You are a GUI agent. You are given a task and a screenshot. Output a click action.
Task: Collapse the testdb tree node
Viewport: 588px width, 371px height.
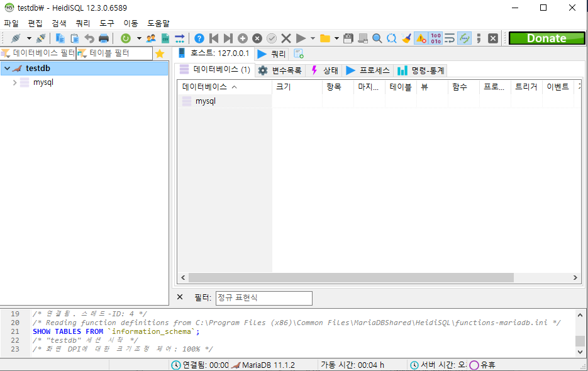pos(7,69)
